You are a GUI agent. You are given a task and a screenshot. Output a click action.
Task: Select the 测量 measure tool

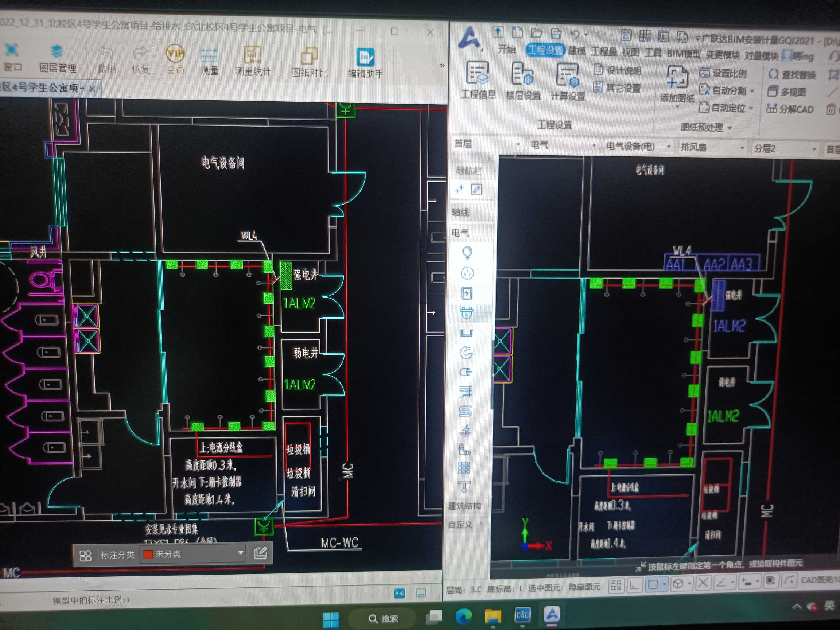tap(209, 61)
